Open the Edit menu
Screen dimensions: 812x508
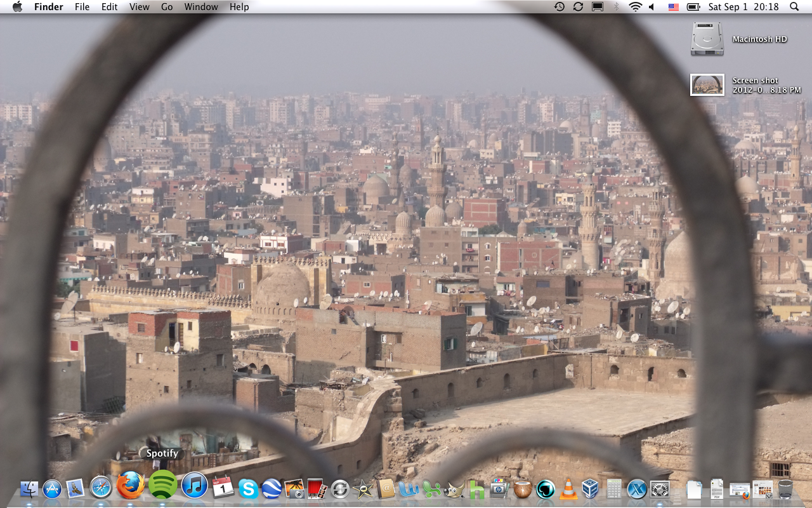[x=110, y=7]
